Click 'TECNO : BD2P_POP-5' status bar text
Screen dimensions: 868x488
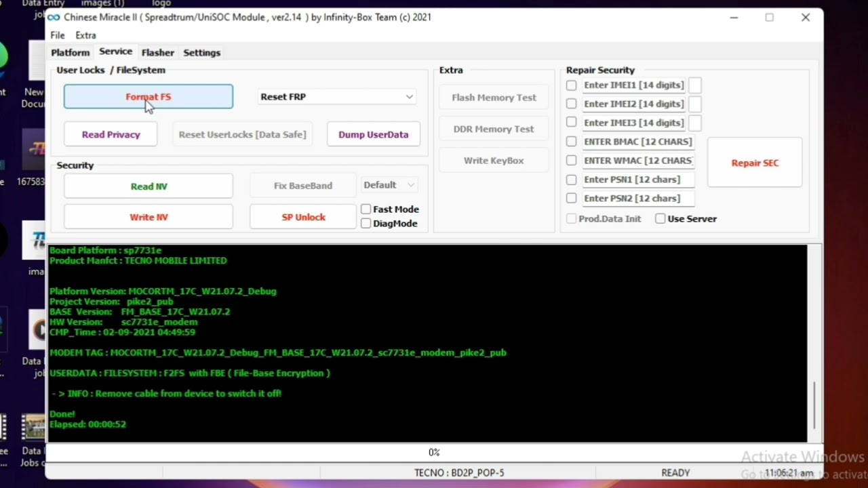(x=459, y=472)
